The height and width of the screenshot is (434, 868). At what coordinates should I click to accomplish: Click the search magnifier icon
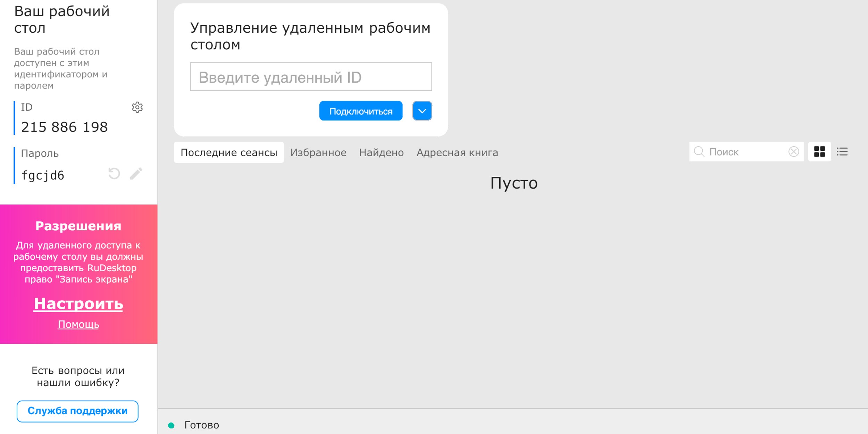coord(699,152)
